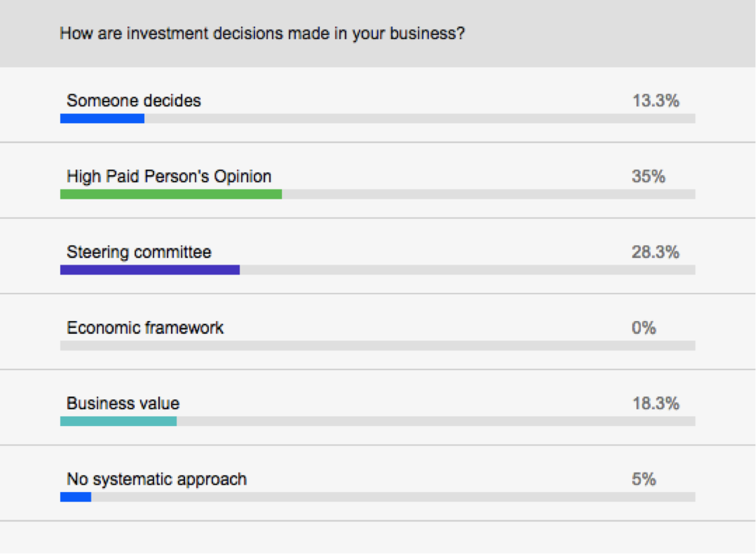756x554 pixels.
Task: Click the 0% percentage
Action: (x=644, y=328)
